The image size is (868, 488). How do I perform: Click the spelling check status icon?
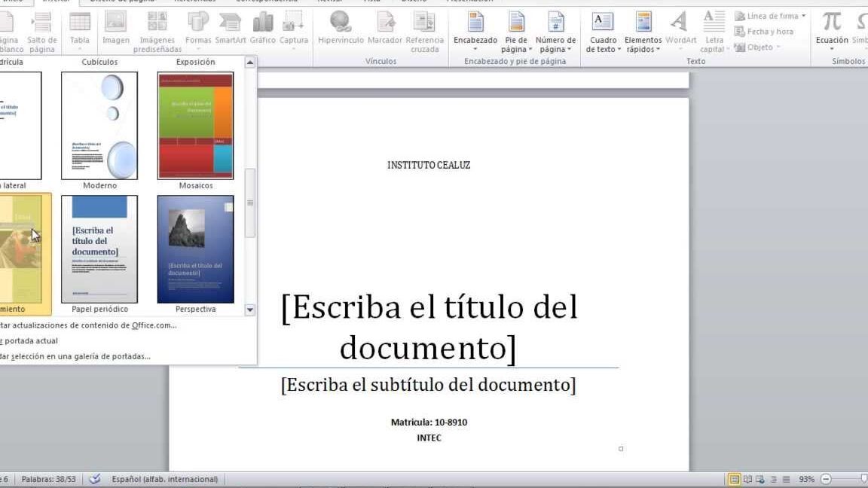[x=95, y=479]
